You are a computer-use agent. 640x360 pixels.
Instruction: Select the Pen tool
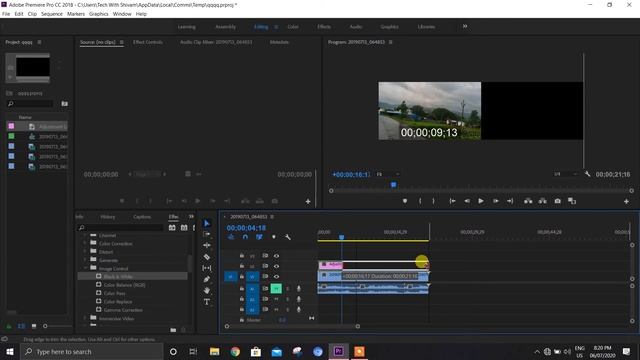[207, 279]
